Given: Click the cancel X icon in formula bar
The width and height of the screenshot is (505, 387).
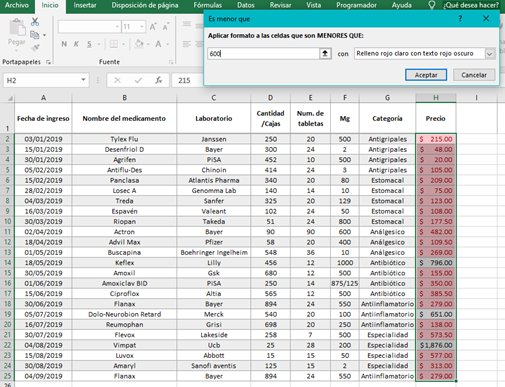Looking at the screenshot, I should pos(117,80).
